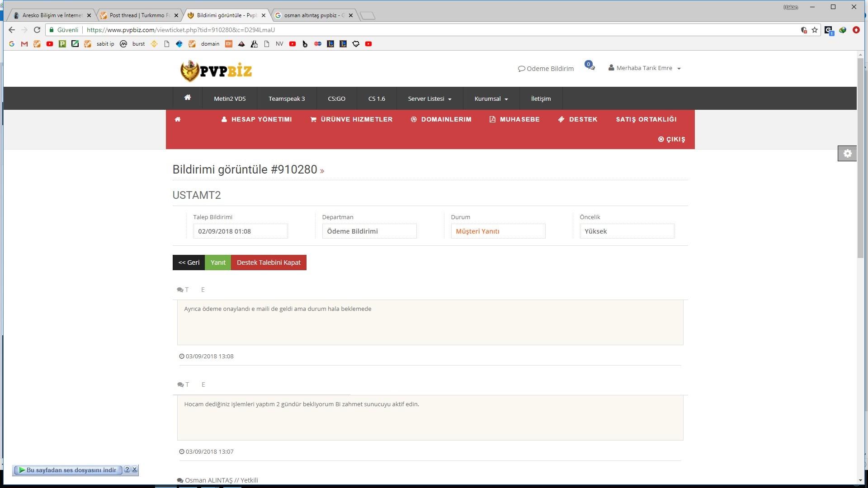
Task: Expand the Server Listesi dropdown
Action: [x=429, y=99]
